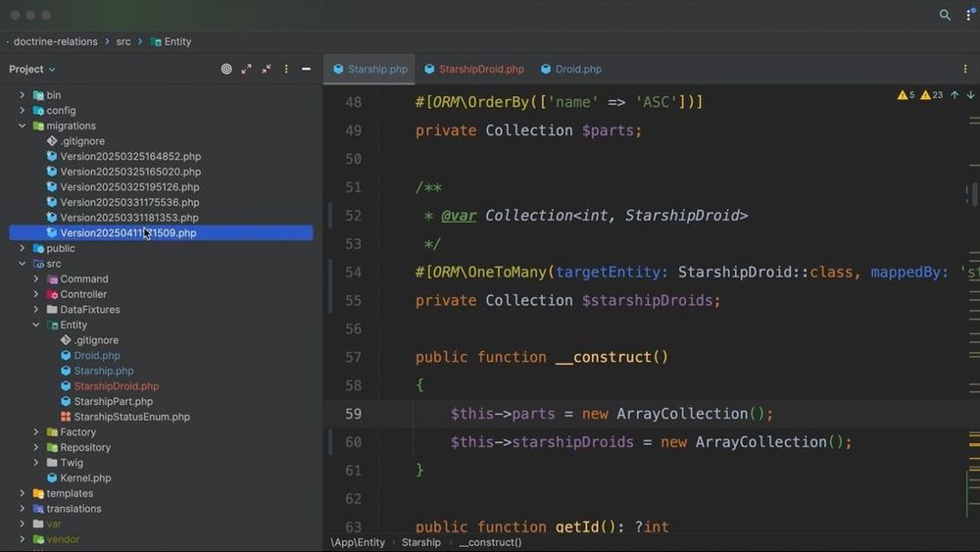
Task: Expand the vendor folder
Action: tap(23, 539)
